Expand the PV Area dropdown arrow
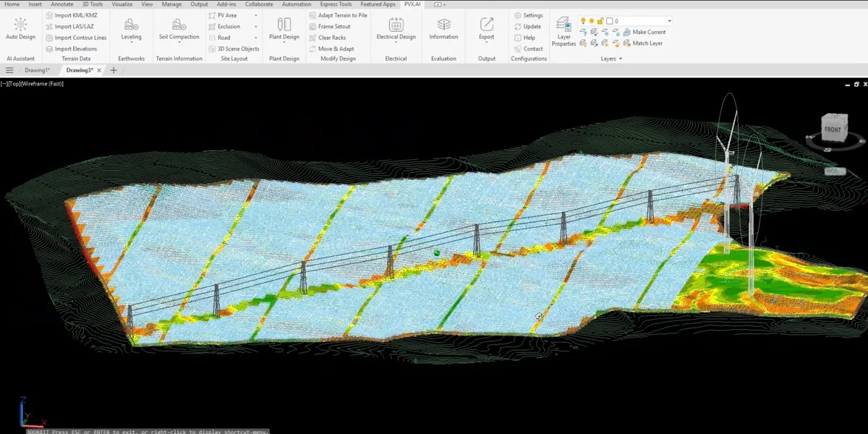The image size is (868, 434). 255,15
